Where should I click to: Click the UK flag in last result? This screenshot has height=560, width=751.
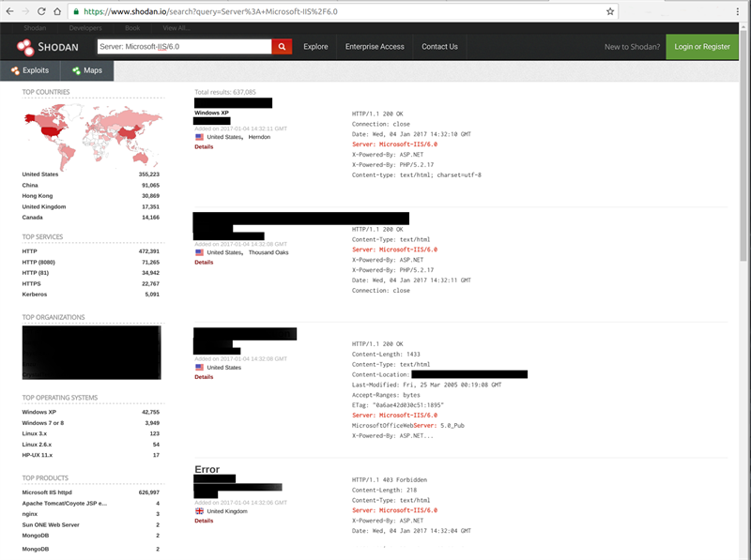[199, 511]
